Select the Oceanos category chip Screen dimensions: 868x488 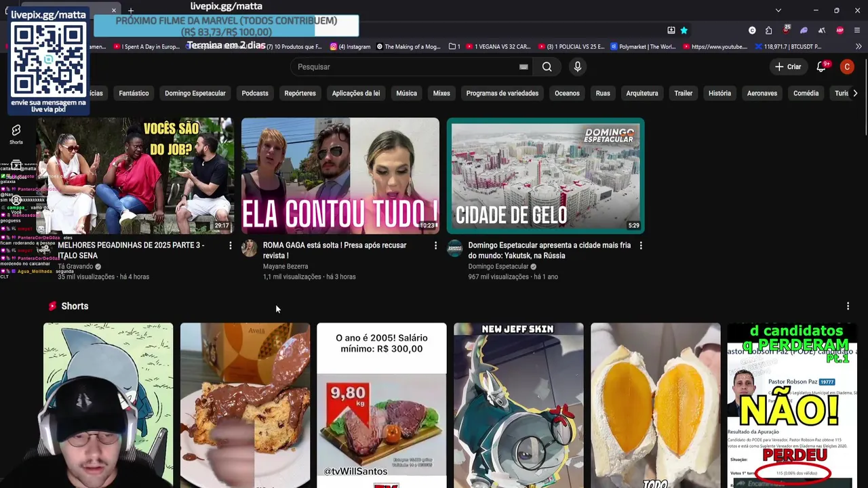click(x=567, y=93)
